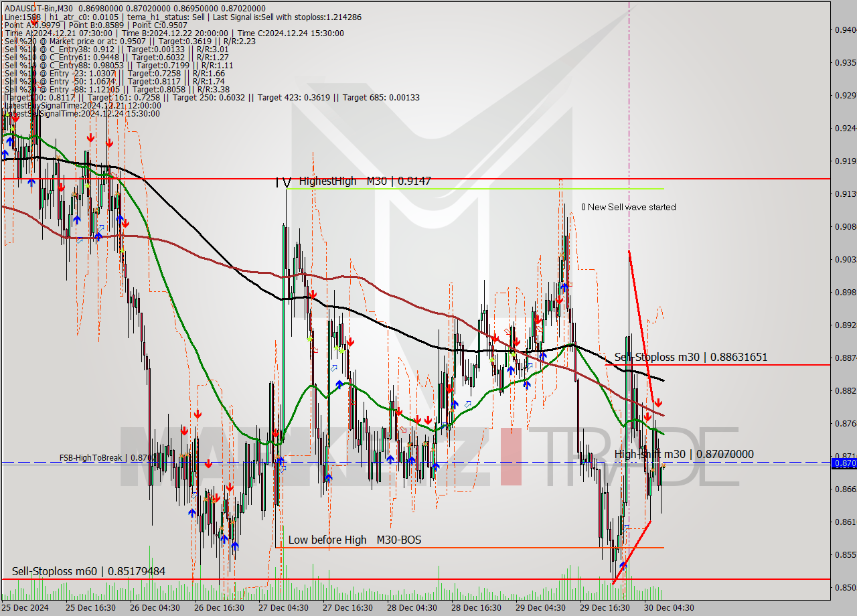Select the yellow-green HighestHigh horizontal line

475,189
